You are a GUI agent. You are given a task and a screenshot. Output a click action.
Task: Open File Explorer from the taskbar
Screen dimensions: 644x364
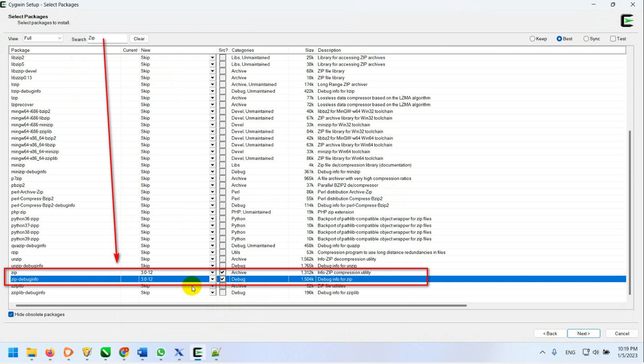tap(31, 352)
